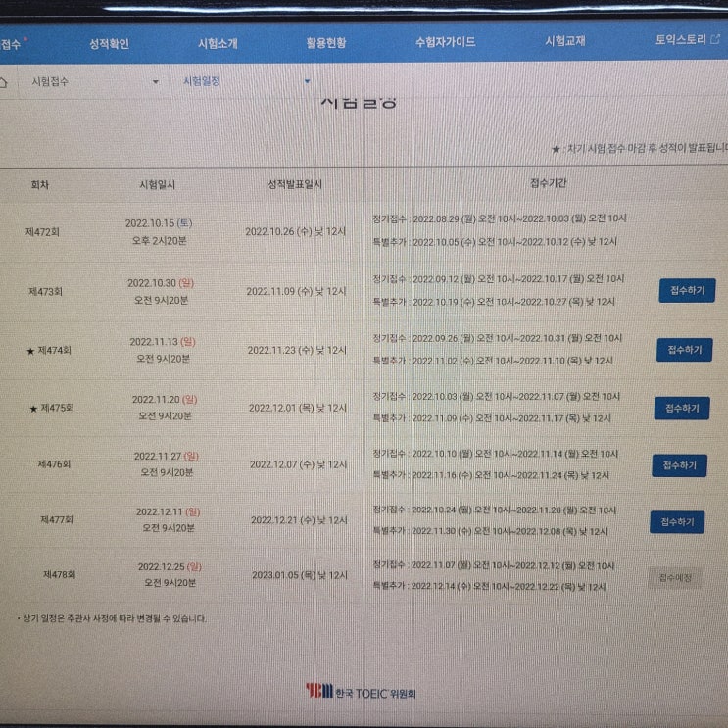
Task: Open the 시험교재 menu
Action: coord(565,41)
